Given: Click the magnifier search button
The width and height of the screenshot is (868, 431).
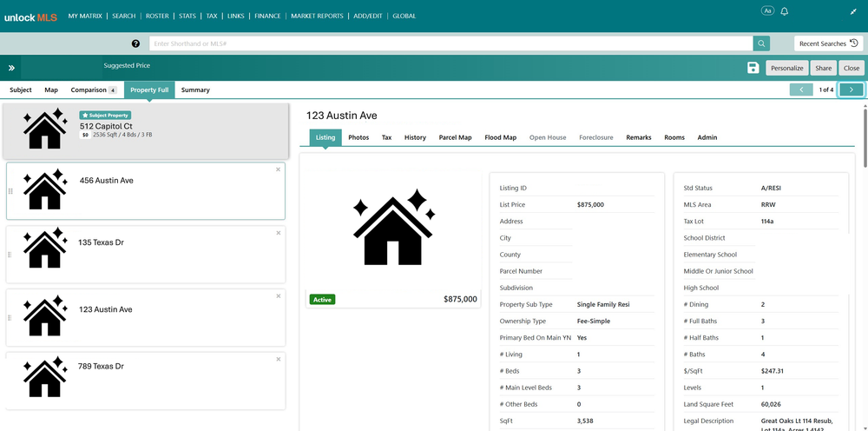Looking at the screenshot, I should [761, 43].
